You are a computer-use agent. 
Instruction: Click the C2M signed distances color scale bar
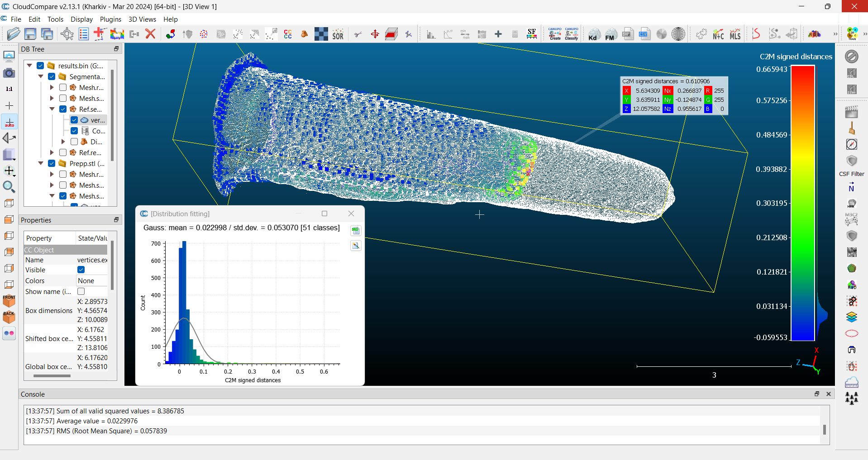(x=802, y=203)
